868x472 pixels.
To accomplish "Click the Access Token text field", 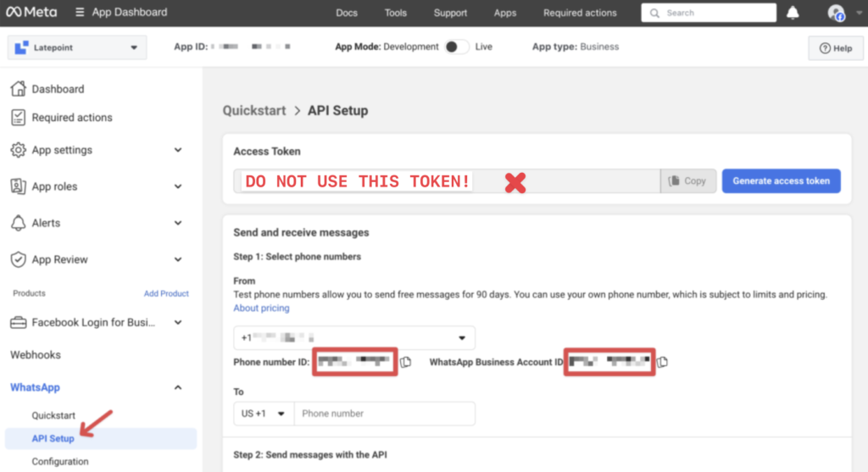I will point(447,181).
